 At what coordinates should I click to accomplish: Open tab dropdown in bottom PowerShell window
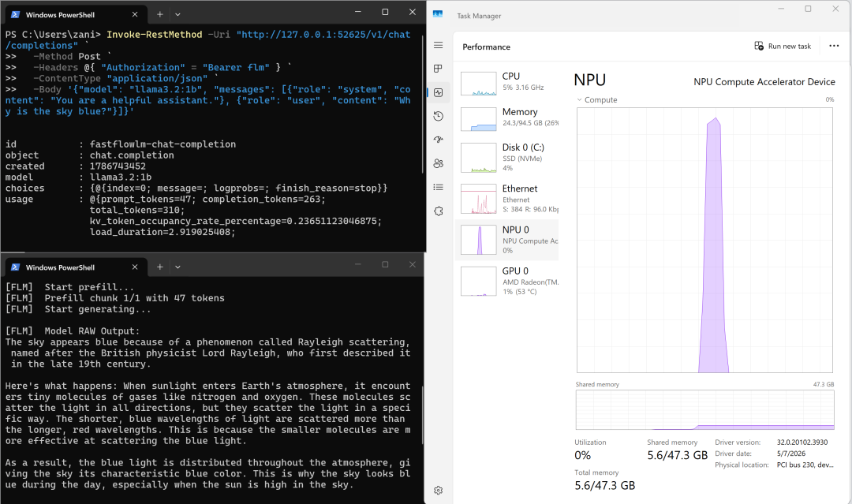(x=177, y=267)
